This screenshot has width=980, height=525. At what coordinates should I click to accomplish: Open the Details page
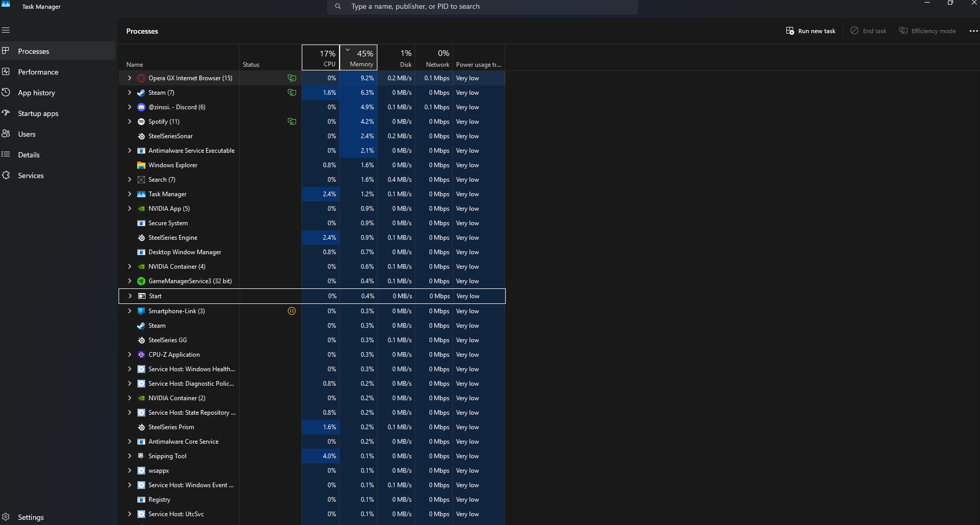(57, 155)
